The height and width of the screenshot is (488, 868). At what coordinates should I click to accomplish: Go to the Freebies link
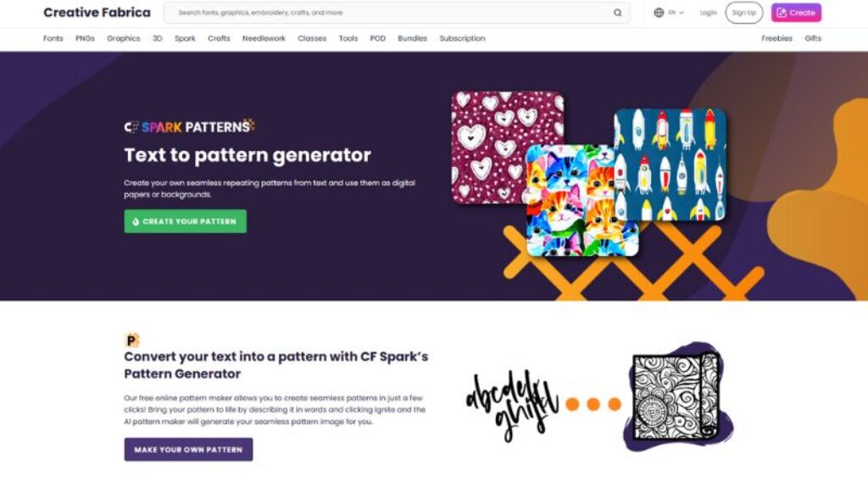click(x=776, y=38)
